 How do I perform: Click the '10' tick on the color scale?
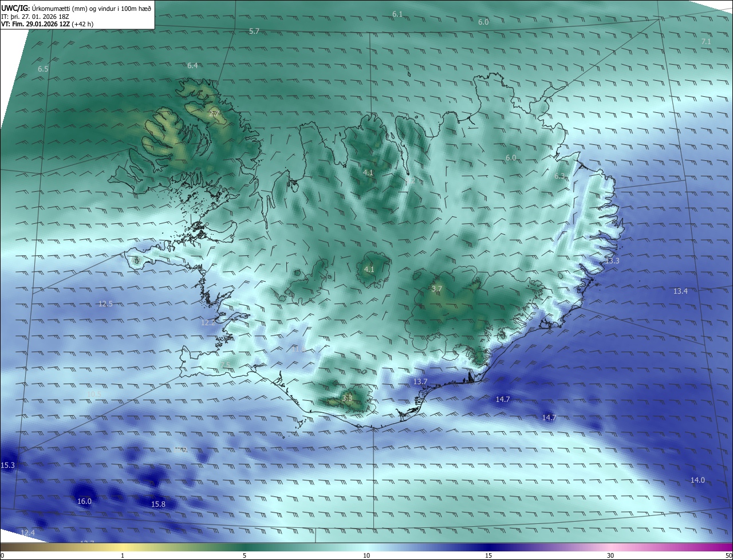(366, 555)
